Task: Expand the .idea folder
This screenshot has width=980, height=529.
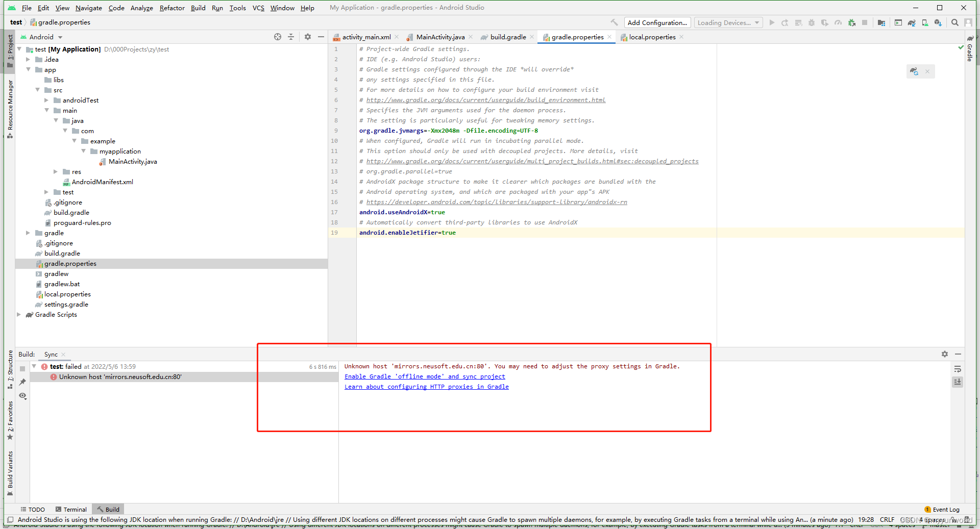Action: coord(28,59)
